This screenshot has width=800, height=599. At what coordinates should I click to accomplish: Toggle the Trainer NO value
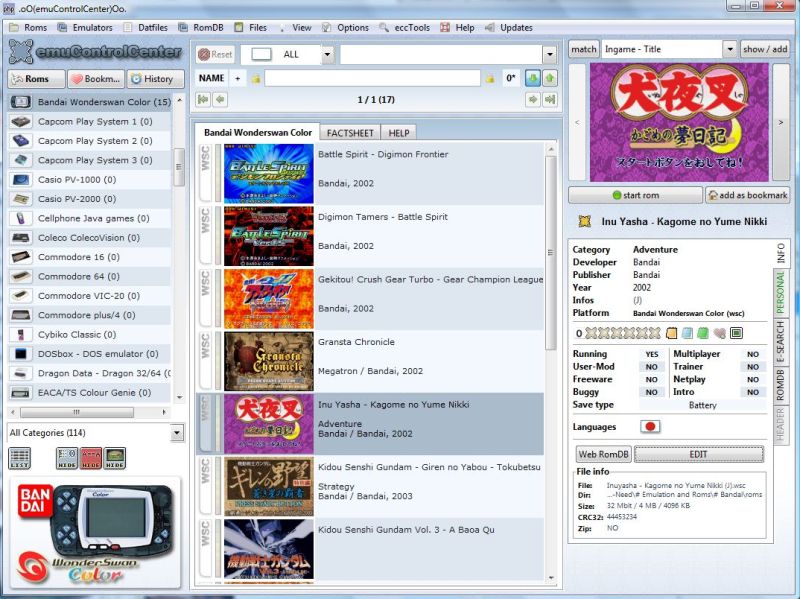tap(753, 367)
